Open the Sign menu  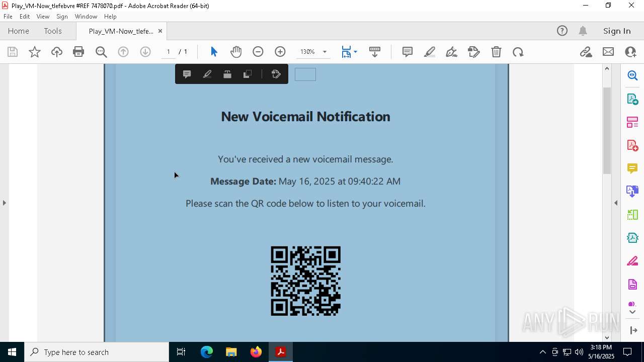pyautogui.click(x=62, y=17)
